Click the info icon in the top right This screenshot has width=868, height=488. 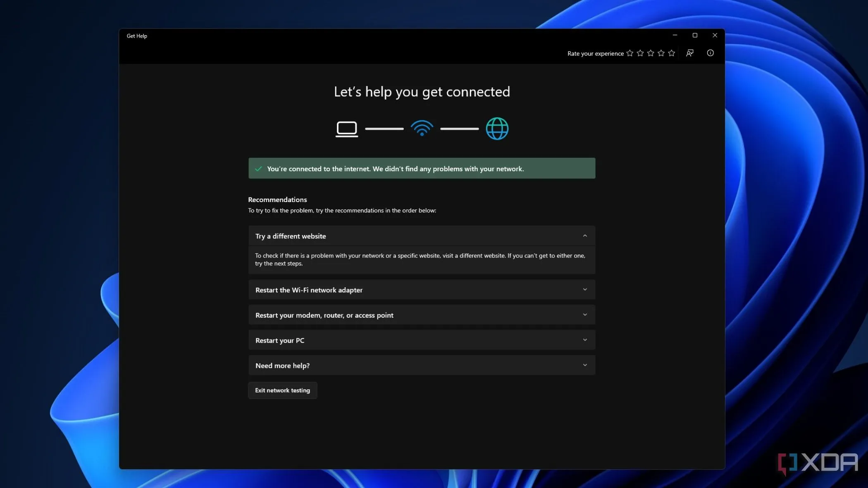710,53
